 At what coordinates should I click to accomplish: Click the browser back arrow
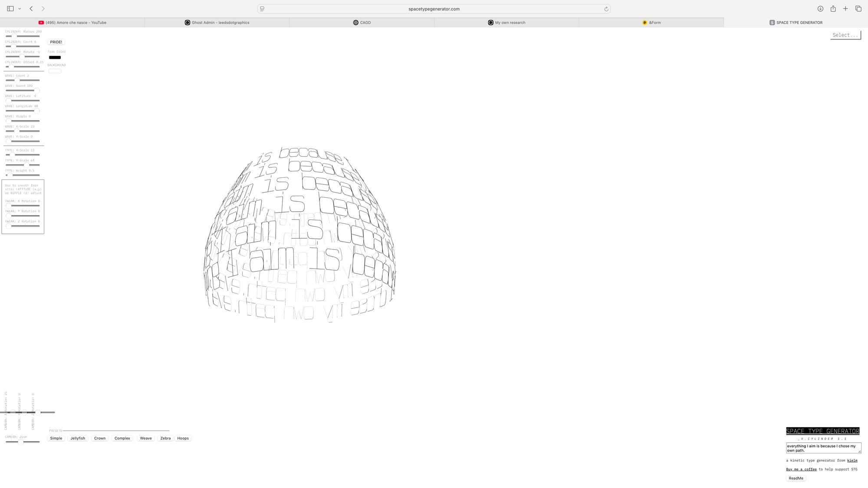(x=31, y=9)
